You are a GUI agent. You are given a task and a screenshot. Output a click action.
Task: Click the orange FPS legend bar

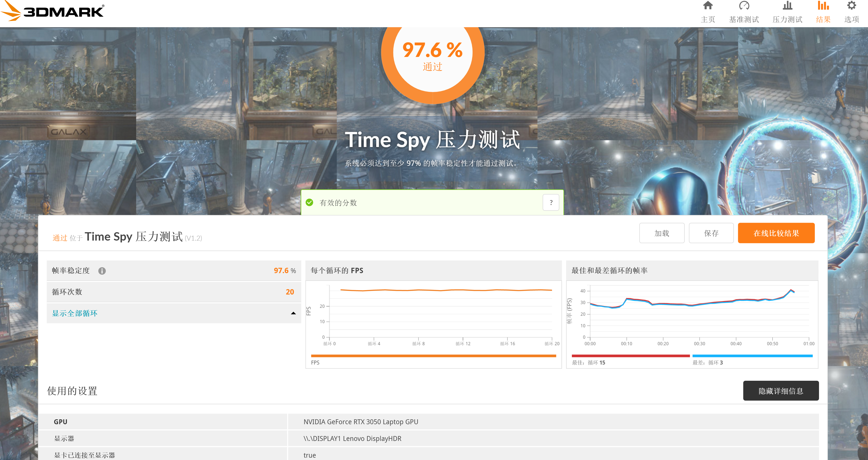tap(433, 356)
